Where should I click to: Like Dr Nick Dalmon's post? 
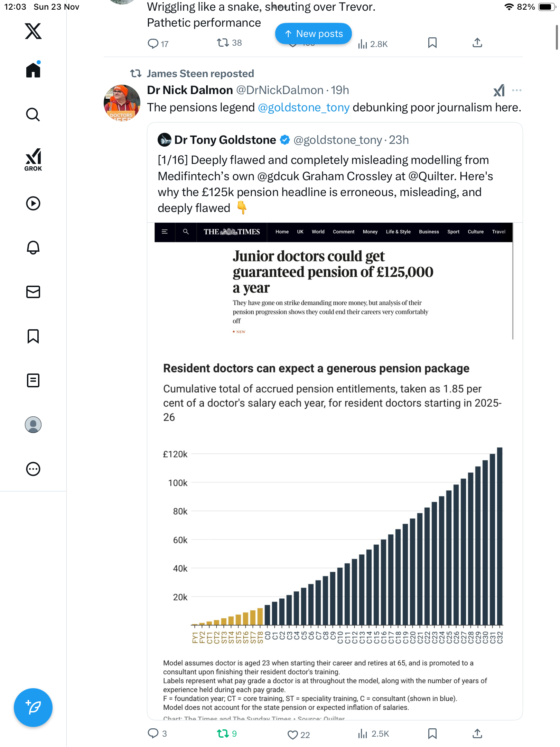(x=293, y=735)
